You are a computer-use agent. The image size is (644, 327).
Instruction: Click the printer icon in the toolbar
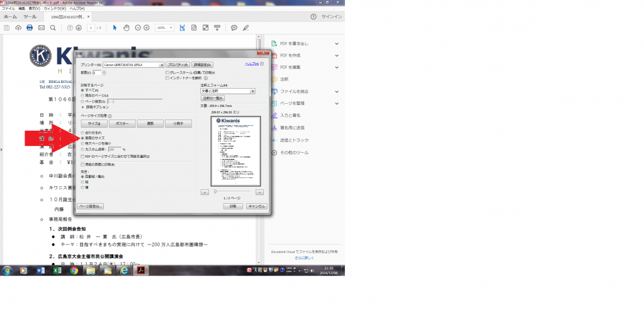pos(30,28)
